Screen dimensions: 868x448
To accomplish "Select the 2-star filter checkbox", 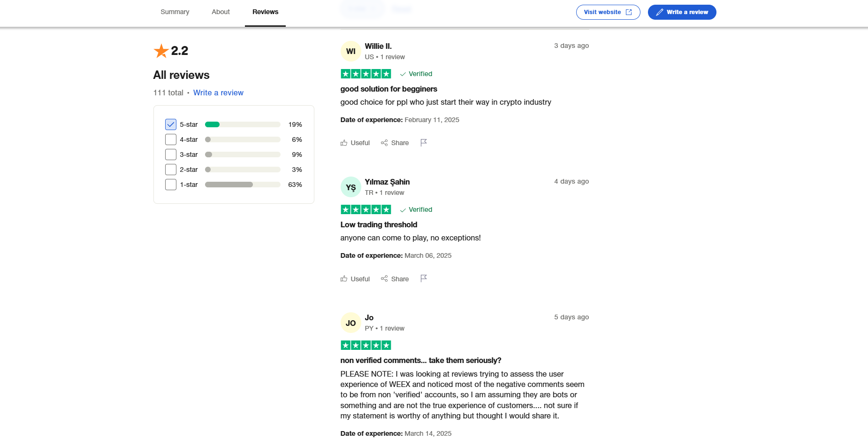I will coord(171,170).
